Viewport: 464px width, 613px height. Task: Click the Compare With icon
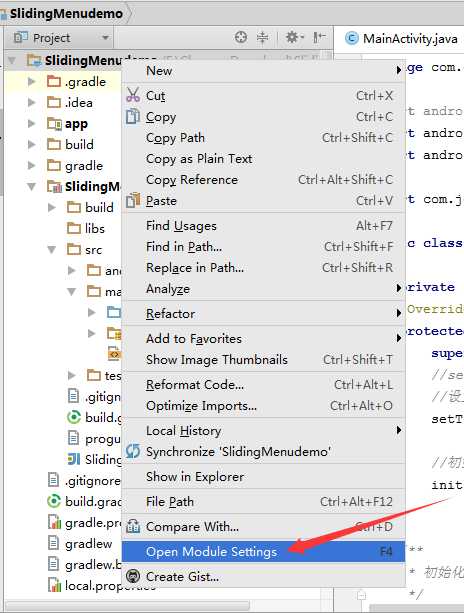pyautogui.click(x=133, y=526)
